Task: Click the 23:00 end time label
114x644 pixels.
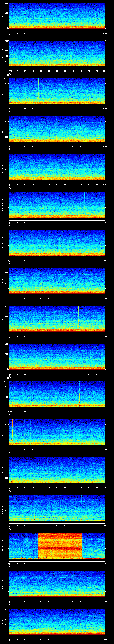Action: [x=105, y=336]
